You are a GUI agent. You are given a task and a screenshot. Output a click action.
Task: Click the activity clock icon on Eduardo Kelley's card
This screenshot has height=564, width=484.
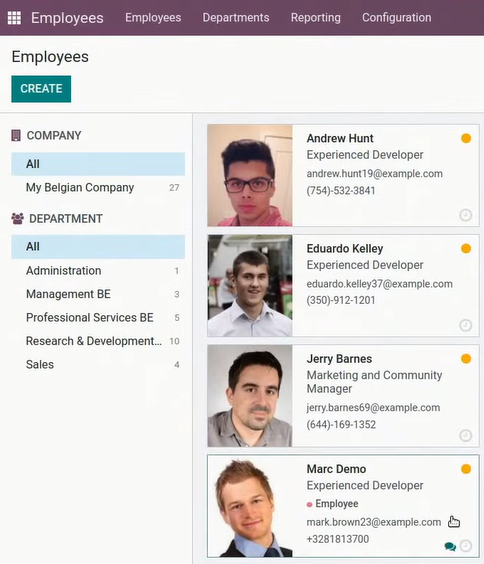tap(466, 325)
